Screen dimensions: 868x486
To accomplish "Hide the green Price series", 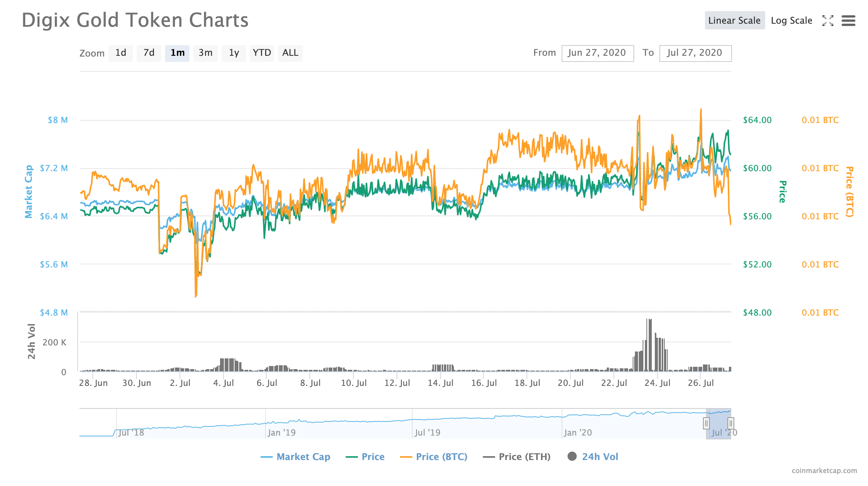I will 372,457.
